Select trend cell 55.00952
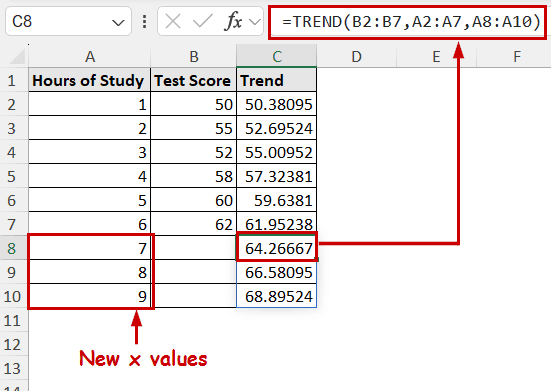 coord(277,152)
